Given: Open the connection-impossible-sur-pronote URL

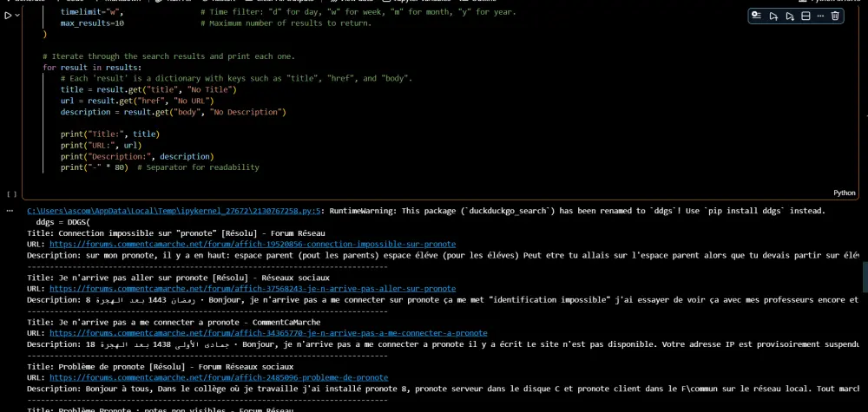Looking at the screenshot, I should tap(253, 244).
